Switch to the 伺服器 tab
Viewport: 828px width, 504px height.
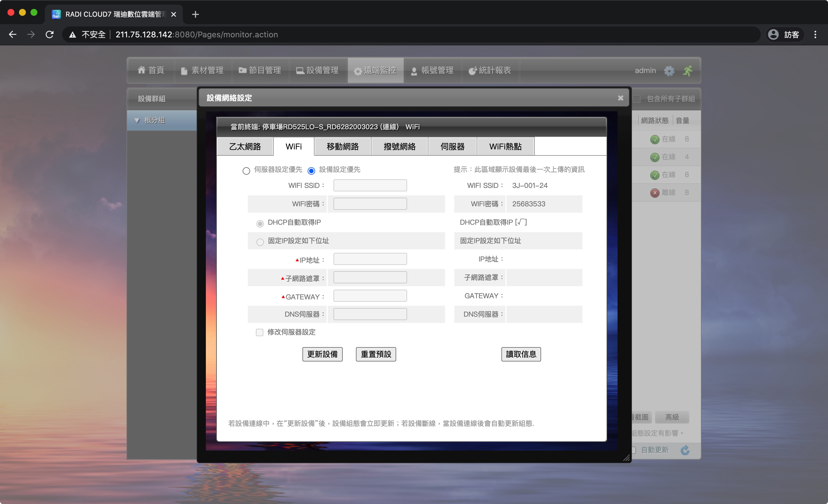coord(452,146)
